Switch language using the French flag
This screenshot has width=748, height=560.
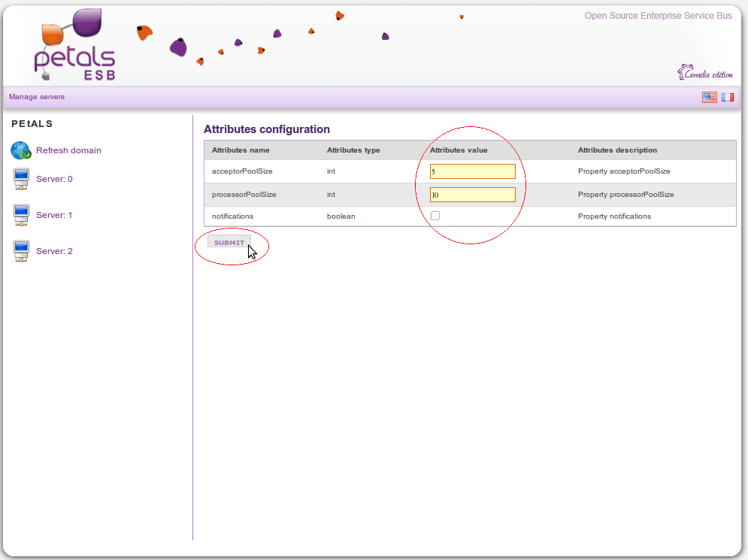pos(728,97)
